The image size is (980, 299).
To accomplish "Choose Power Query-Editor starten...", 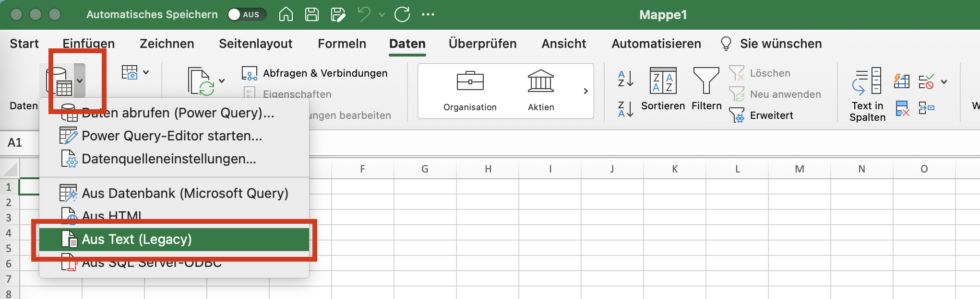I will 174,136.
